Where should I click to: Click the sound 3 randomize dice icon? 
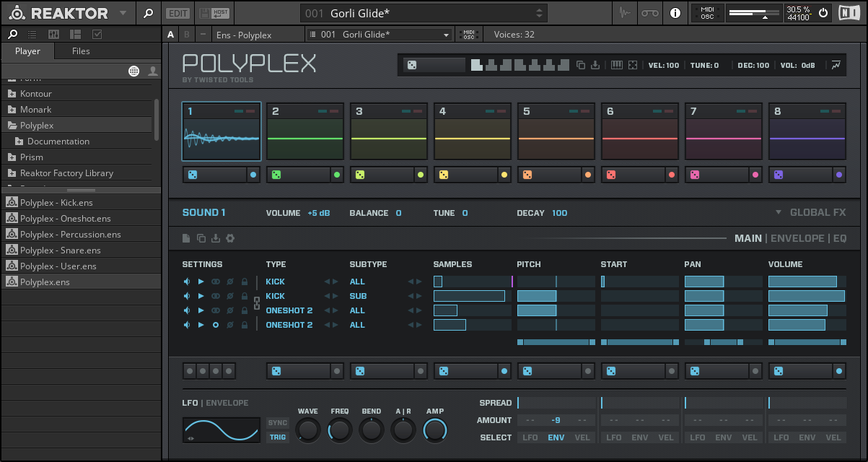pyautogui.click(x=359, y=175)
